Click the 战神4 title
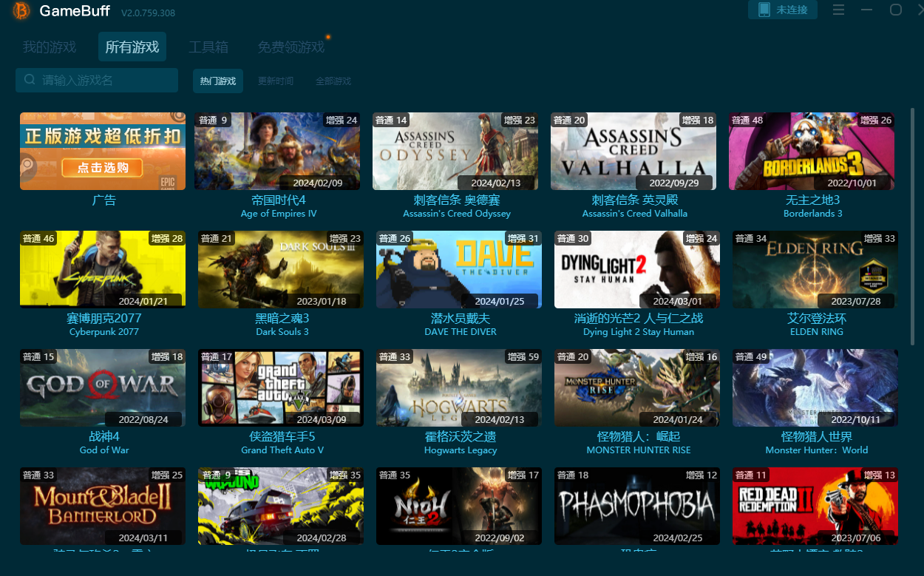Image resolution: width=924 pixels, height=576 pixels. [x=104, y=437]
